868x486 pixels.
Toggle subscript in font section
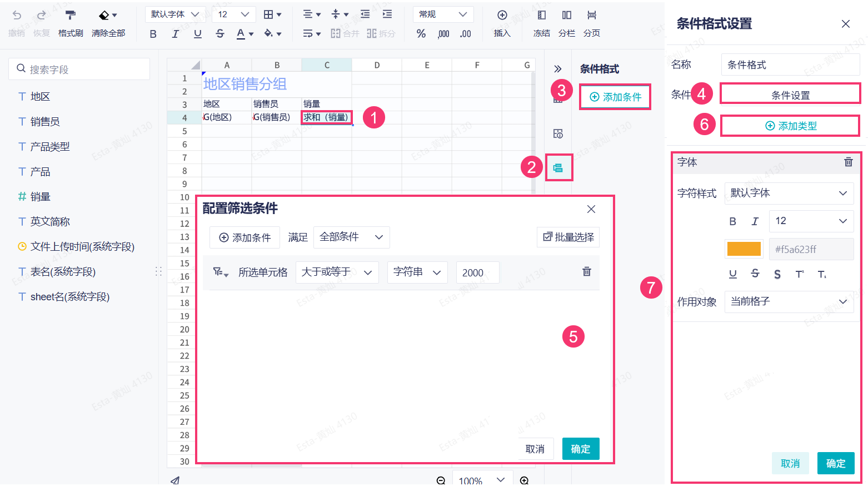pos(822,274)
